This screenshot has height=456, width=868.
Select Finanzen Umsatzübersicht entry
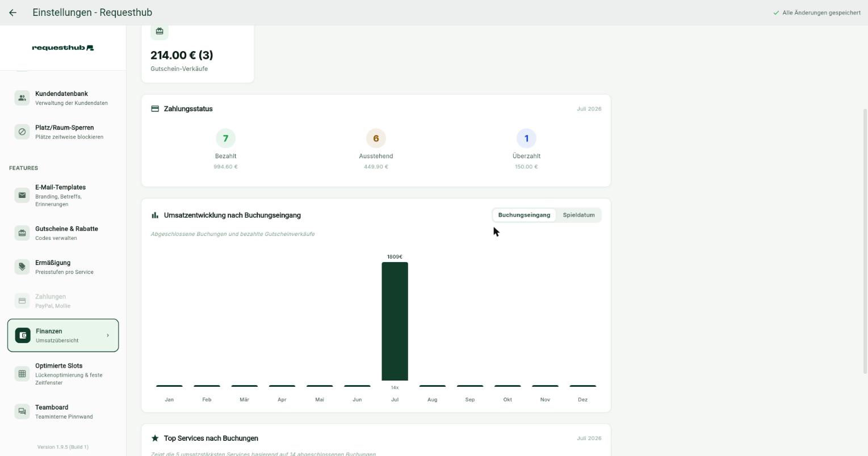[x=63, y=335]
